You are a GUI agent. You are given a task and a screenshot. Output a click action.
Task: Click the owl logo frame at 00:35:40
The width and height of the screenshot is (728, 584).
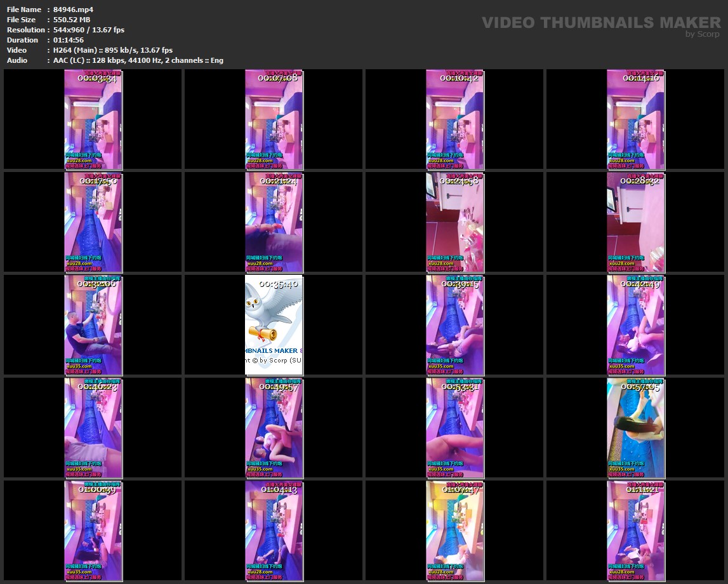(274, 325)
